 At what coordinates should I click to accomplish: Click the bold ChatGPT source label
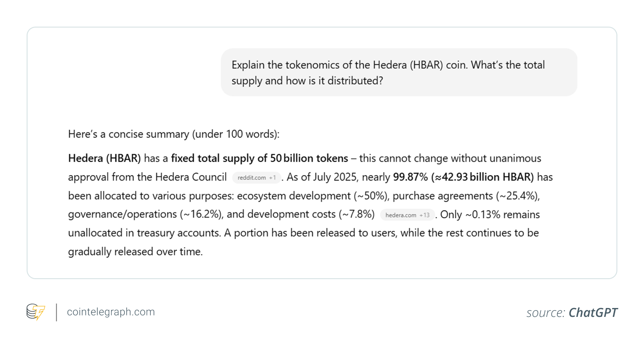(x=593, y=312)
